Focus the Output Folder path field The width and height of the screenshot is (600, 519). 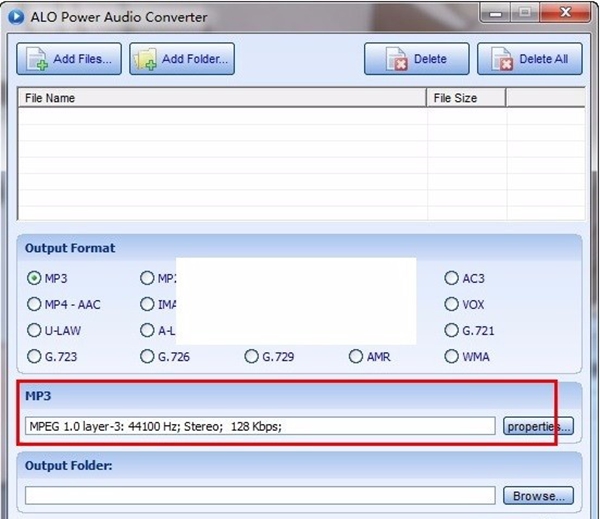pos(260,496)
